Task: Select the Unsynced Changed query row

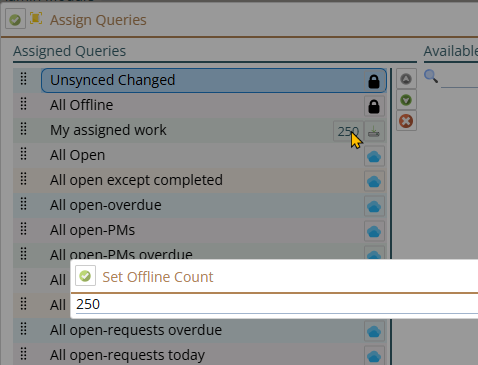Action: point(214,80)
